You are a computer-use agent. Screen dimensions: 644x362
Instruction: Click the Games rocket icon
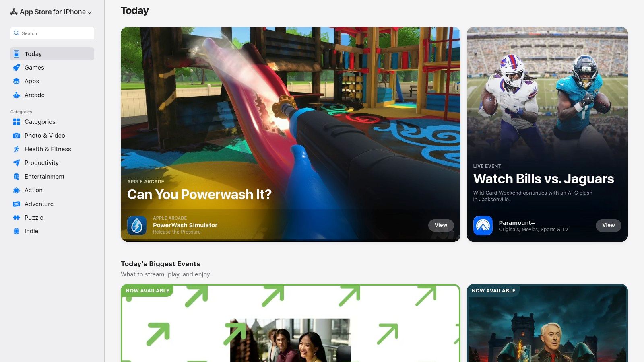click(17, 68)
